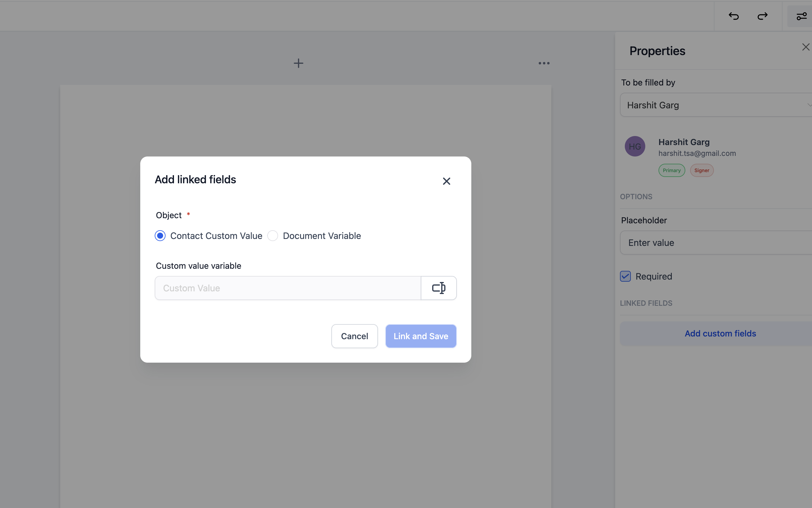
Task: Uncheck the Required checkbox
Action: [625, 277]
